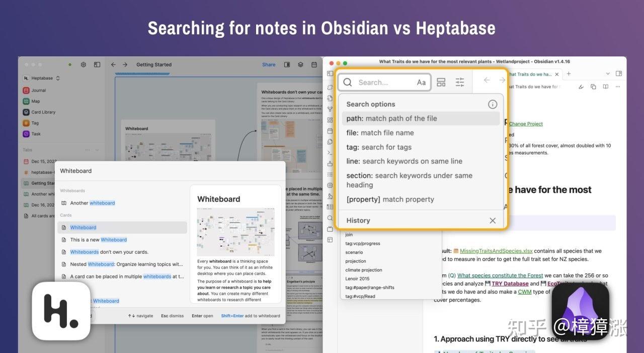Toggle case-sensitive search with the Aa button
The image size is (644, 353).
pyautogui.click(x=421, y=82)
